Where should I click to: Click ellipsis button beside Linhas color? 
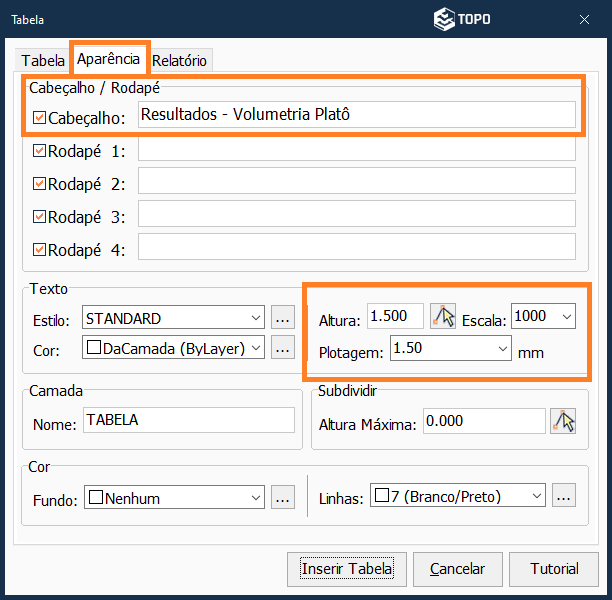tap(564, 497)
